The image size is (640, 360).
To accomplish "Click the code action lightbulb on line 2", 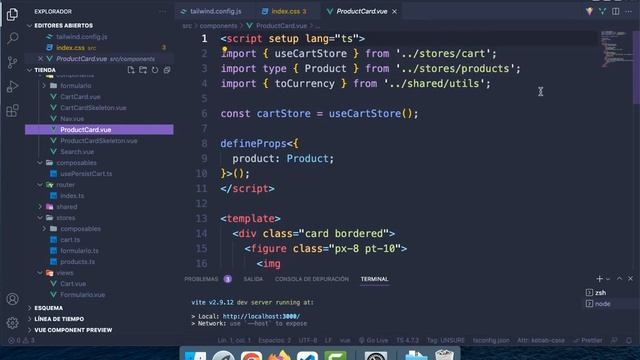I will point(224,51).
